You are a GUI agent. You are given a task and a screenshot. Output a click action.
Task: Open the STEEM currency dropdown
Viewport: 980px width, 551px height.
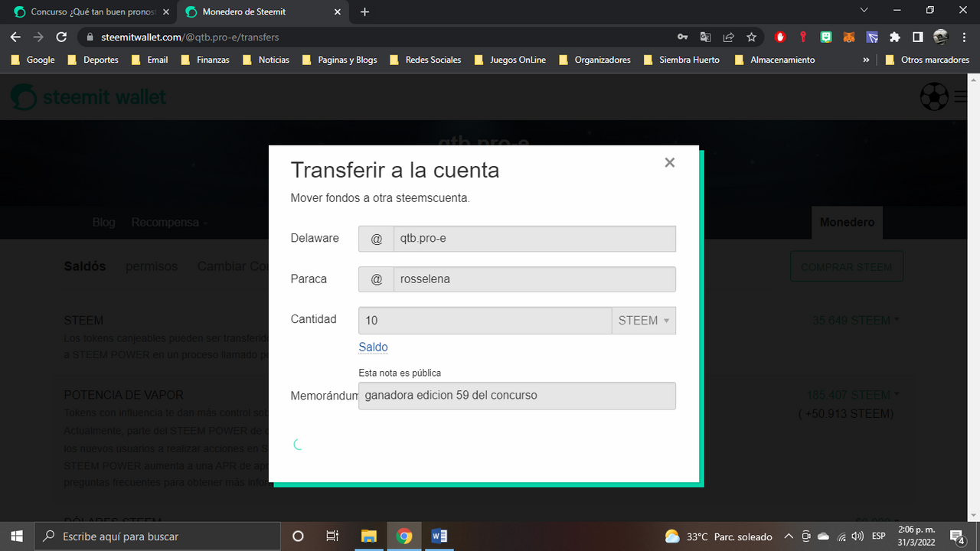[x=644, y=321]
